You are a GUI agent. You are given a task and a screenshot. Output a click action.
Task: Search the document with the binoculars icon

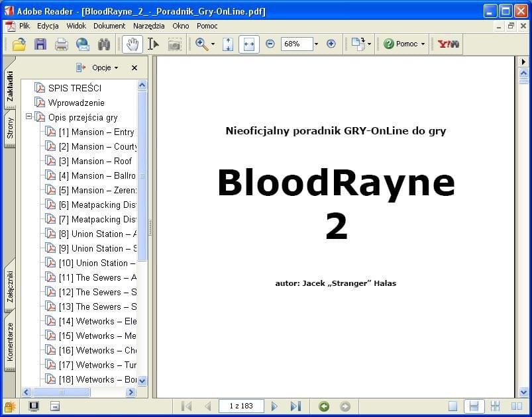coord(104,44)
